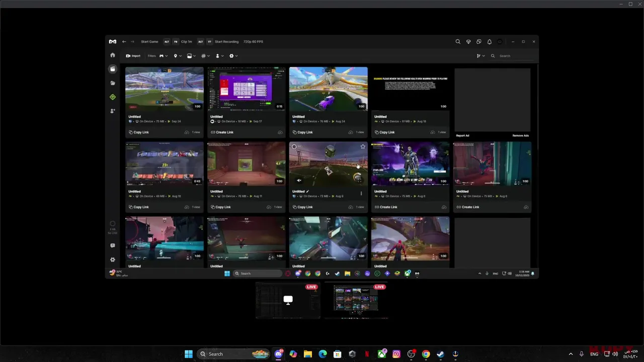Expand the location pin filter dropdown

(177, 56)
